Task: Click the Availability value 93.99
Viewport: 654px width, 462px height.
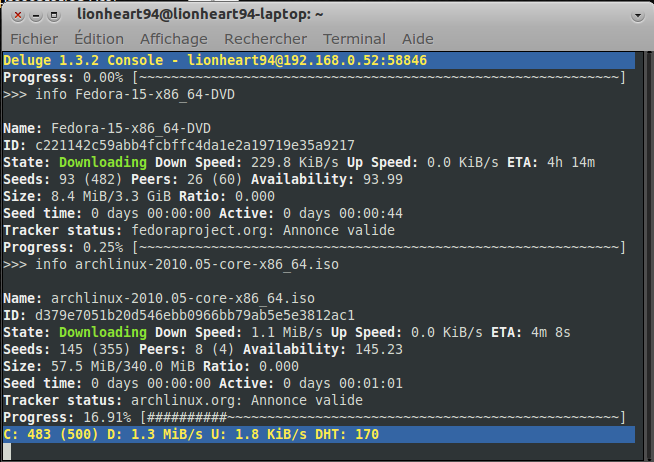Action: (383, 179)
